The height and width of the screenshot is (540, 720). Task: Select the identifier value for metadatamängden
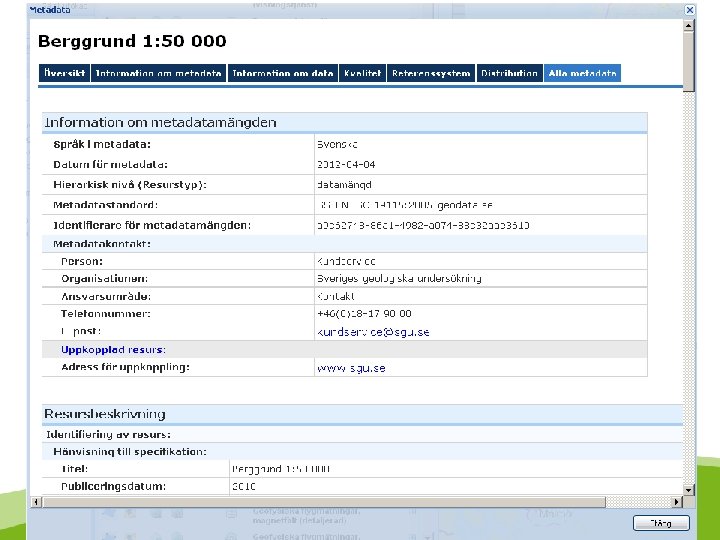coord(423,225)
